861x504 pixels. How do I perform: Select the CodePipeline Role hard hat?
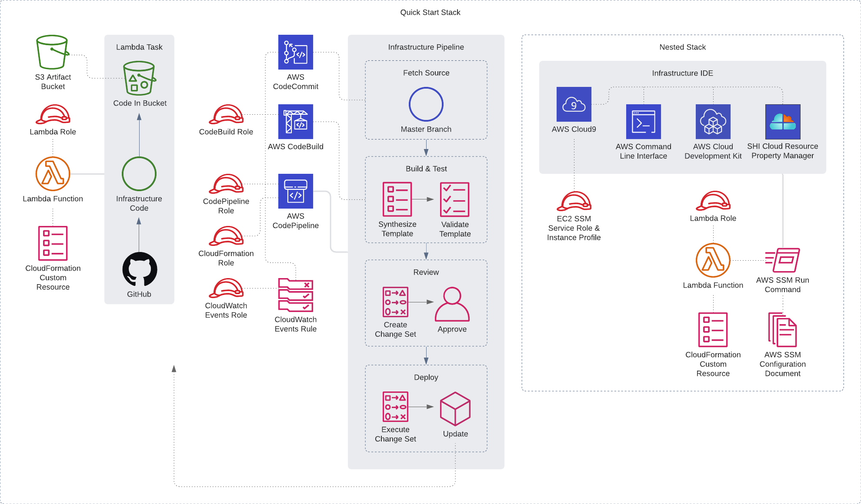[226, 184]
